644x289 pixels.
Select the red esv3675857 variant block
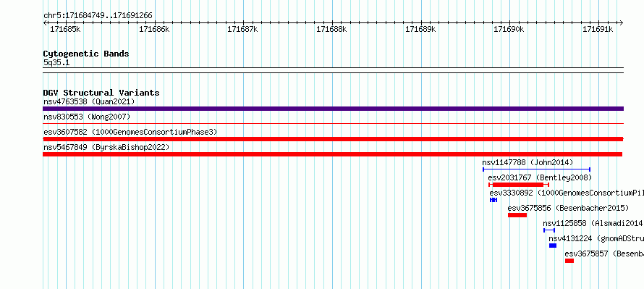point(569,261)
